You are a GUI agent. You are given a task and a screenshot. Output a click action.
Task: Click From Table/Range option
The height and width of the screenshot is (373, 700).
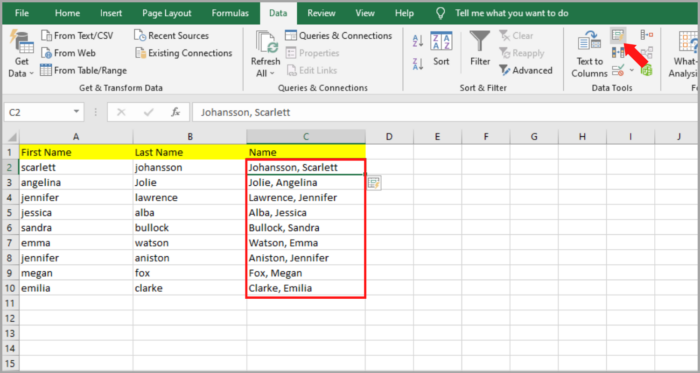[83, 70]
